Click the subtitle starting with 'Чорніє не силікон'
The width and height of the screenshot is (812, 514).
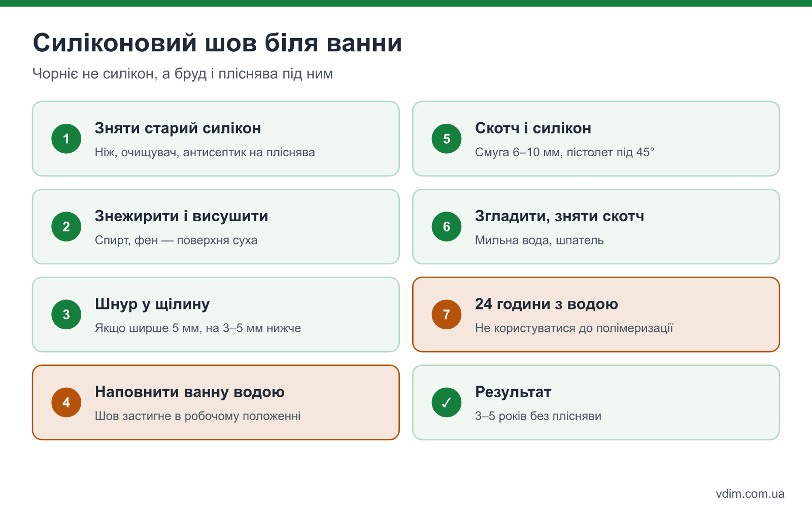183,74
